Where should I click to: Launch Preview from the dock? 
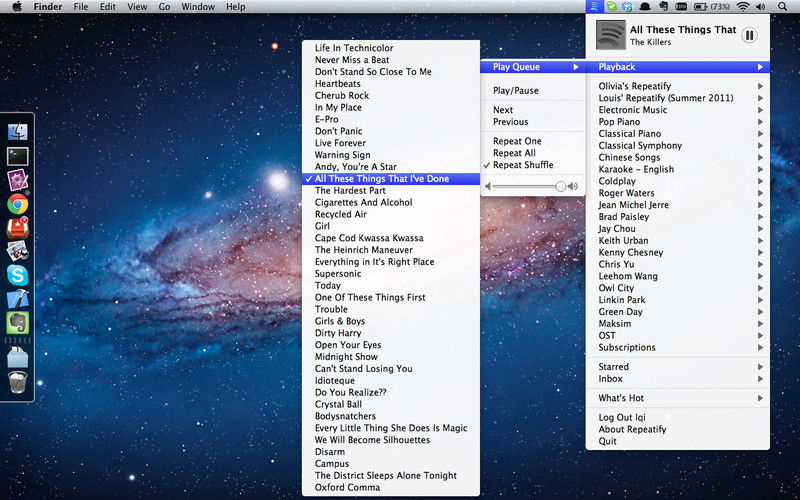click(17, 251)
